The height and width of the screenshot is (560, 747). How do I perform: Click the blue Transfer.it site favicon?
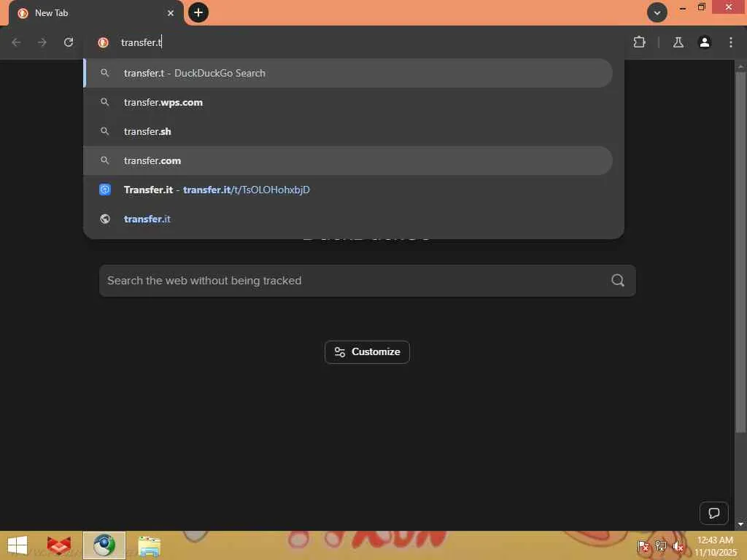[x=105, y=190]
